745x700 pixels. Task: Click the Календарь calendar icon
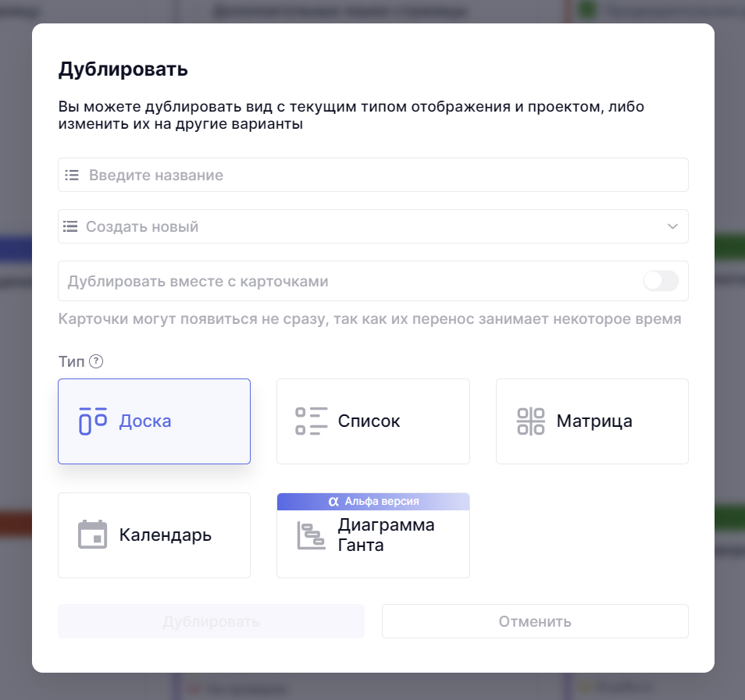coord(92,535)
